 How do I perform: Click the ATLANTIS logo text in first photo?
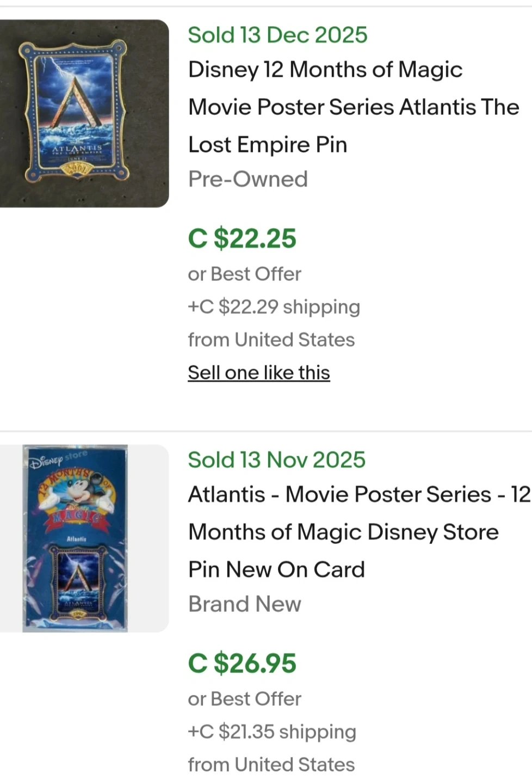(77, 148)
